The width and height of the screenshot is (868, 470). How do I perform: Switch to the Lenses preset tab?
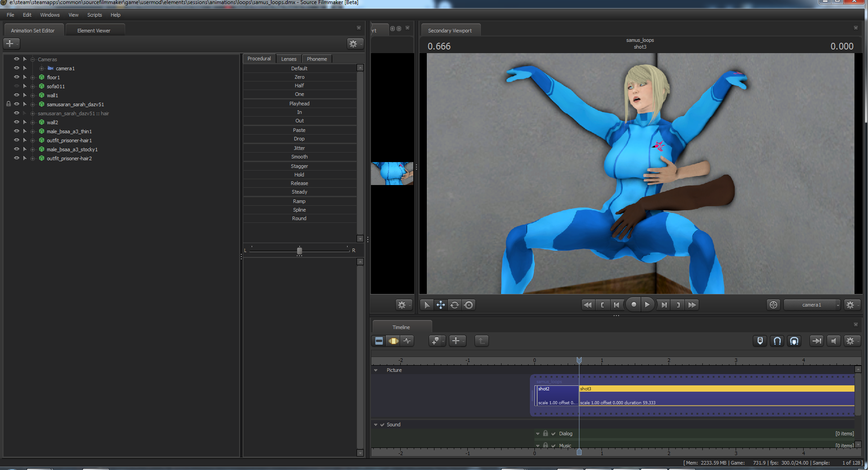(x=289, y=59)
